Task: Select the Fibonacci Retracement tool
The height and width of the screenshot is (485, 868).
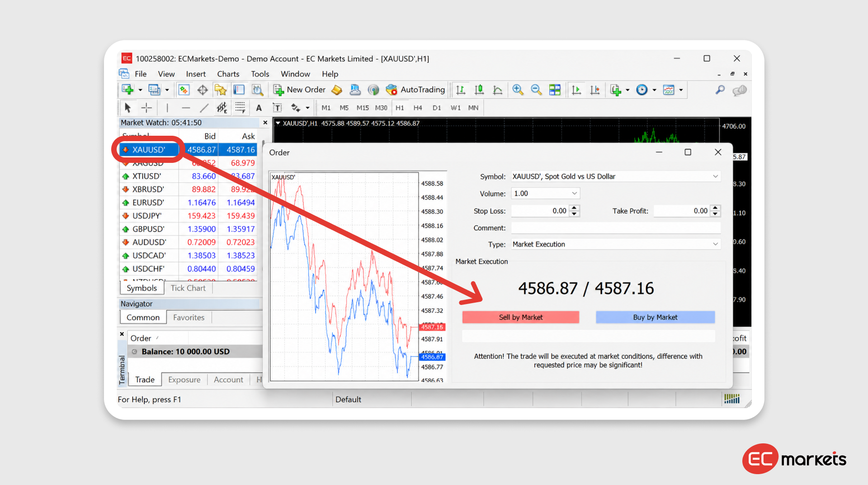Action: (x=240, y=108)
